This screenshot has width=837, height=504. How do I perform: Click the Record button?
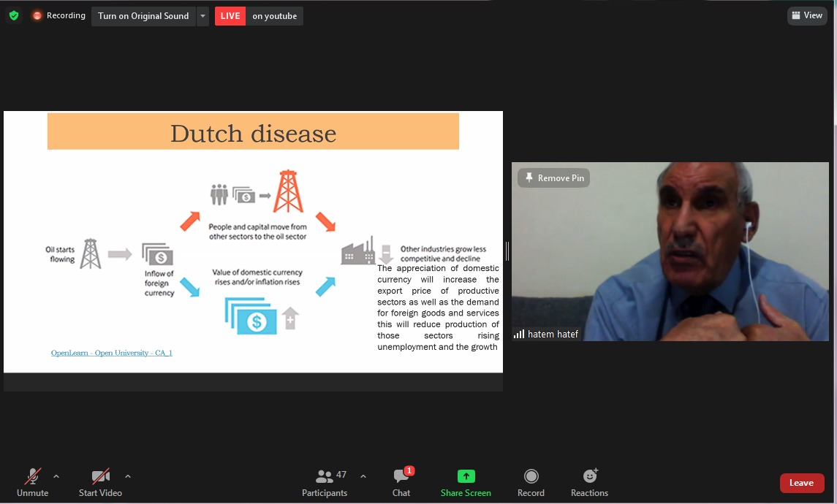click(531, 483)
